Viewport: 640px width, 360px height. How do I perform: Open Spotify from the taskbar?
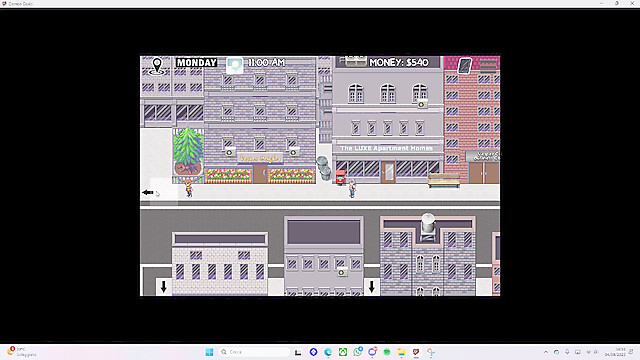387,352
